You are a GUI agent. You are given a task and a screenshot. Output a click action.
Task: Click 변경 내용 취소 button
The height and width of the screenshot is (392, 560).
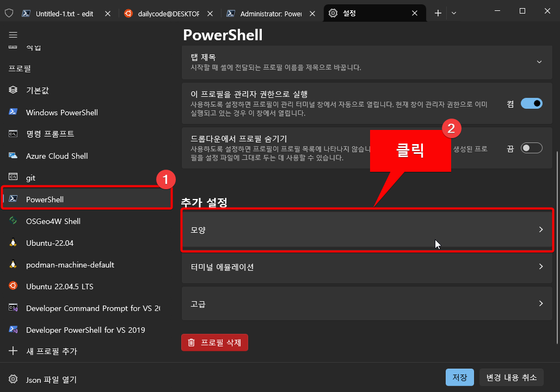pos(512,377)
